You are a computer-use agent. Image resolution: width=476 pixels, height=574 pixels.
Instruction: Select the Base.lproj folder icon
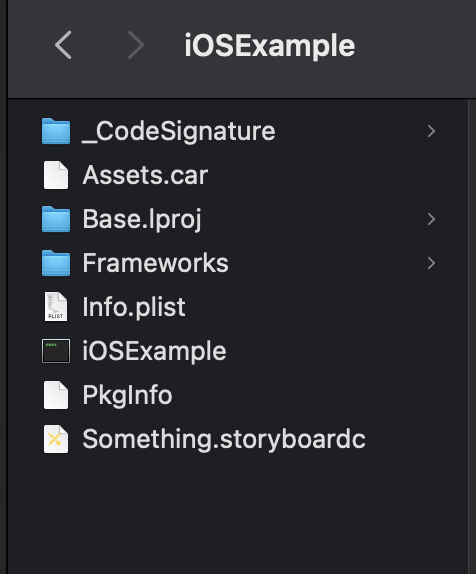56,219
